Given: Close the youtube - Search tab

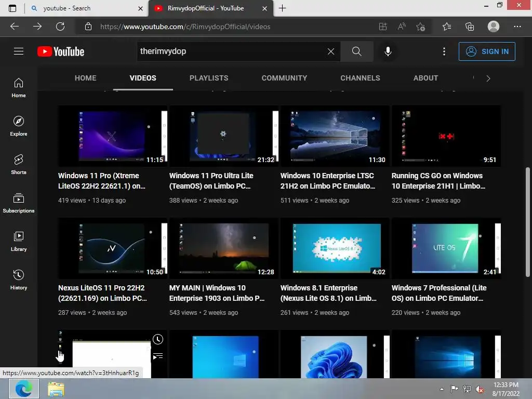Looking at the screenshot, I should click(x=140, y=8).
